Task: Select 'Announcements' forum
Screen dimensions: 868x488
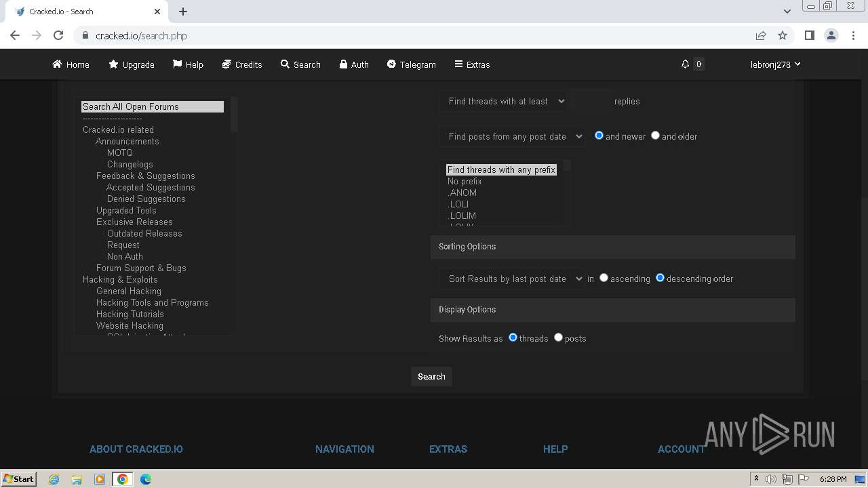Action: (127, 142)
